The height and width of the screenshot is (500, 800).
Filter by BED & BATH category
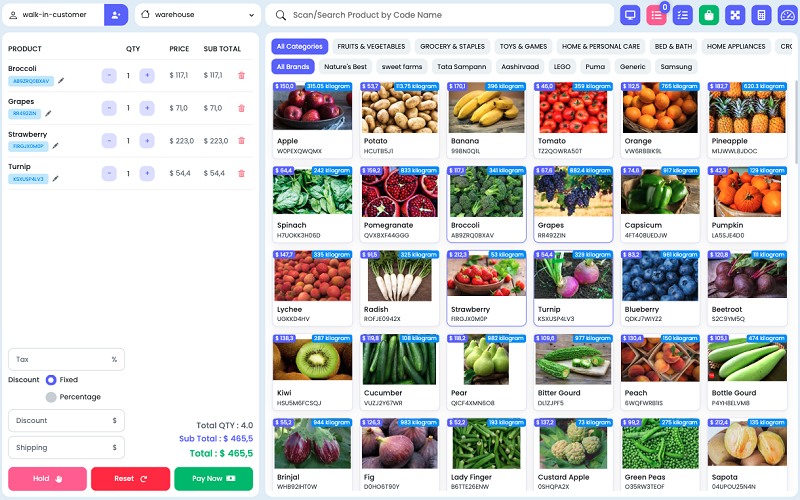tap(673, 46)
